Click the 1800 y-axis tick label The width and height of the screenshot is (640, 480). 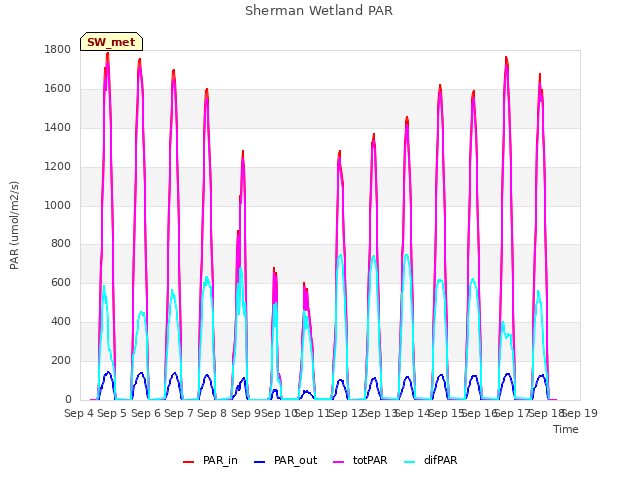tap(58, 50)
